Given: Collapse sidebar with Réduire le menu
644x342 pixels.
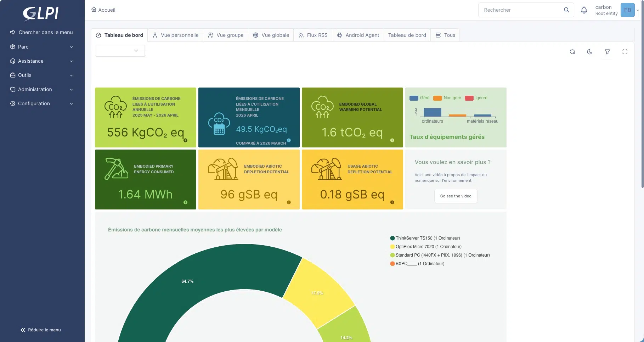Looking at the screenshot, I should click(x=41, y=330).
